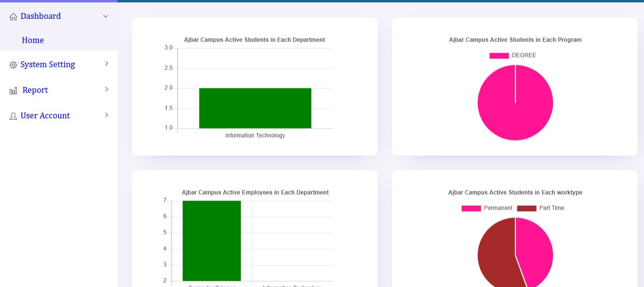Viewport: 644px width, 287px height.
Task: Click the pink DEGREE pie chart
Action: click(515, 103)
